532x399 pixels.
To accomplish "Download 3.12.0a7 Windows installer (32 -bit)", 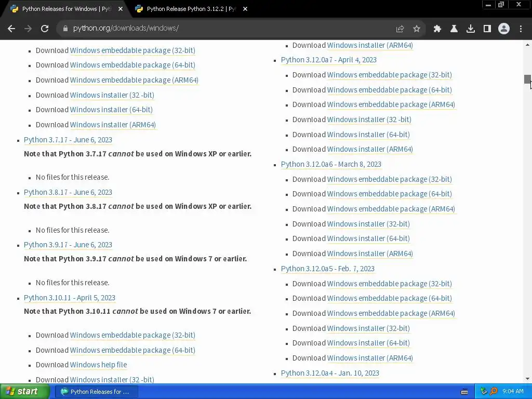I will pos(369,120).
